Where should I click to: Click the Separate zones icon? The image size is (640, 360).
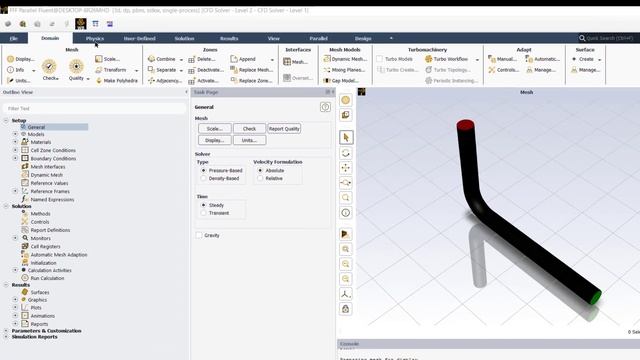(151, 70)
